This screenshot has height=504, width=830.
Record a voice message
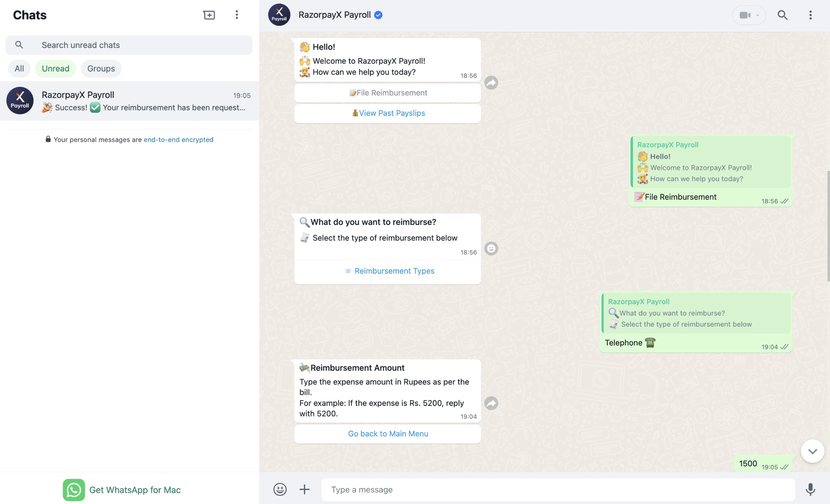tap(810, 489)
